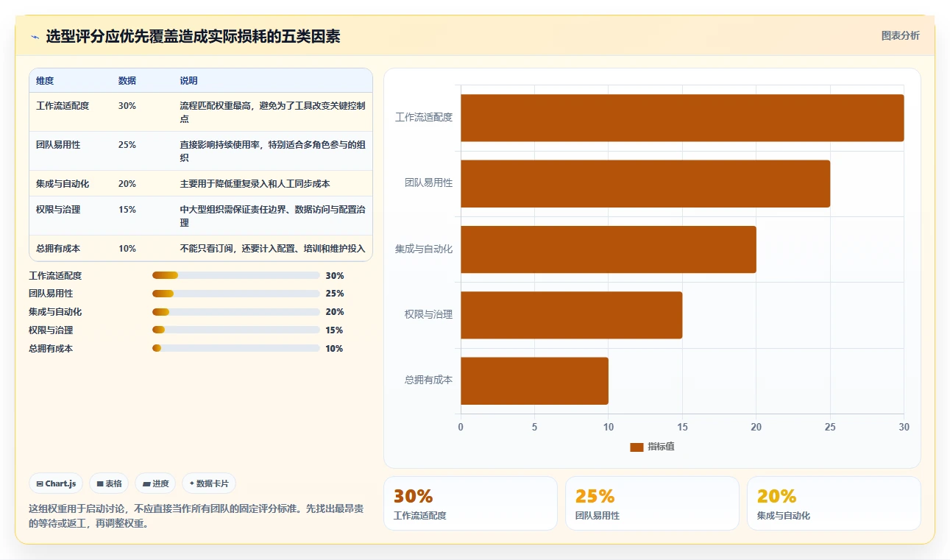950x560 pixels.
Task: Click the 集成与自动化 table row name
Action: coord(63,184)
